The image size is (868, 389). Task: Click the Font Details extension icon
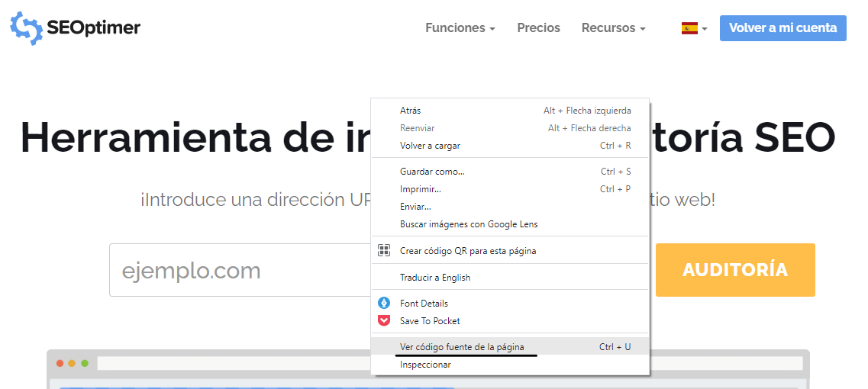pos(385,304)
